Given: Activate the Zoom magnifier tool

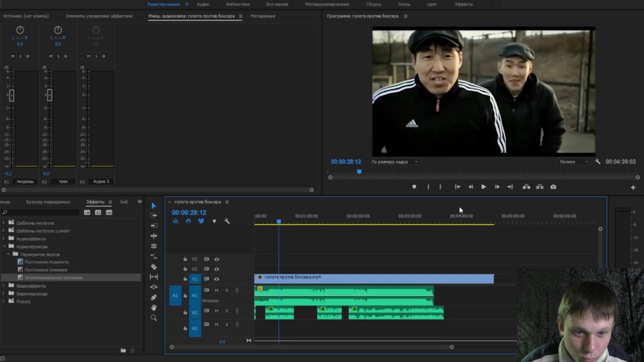Looking at the screenshot, I should click(154, 318).
